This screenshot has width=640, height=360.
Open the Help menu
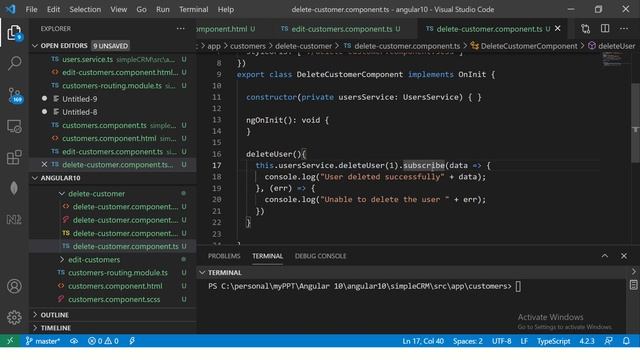tap(226, 9)
